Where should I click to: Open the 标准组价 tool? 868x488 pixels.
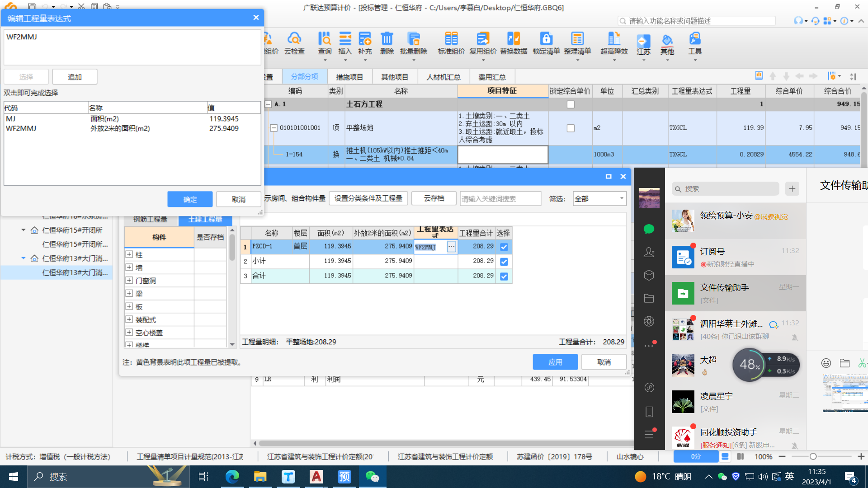tap(451, 43)
